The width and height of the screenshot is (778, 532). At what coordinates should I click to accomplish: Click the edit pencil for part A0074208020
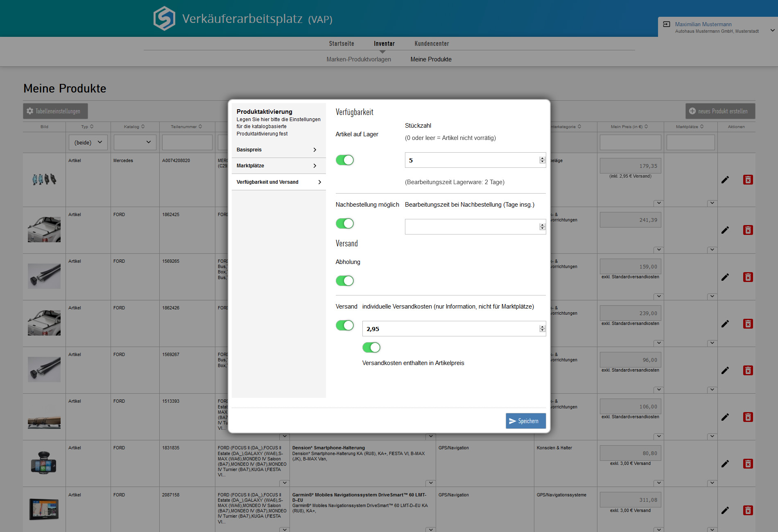click(x=725, y=180)
